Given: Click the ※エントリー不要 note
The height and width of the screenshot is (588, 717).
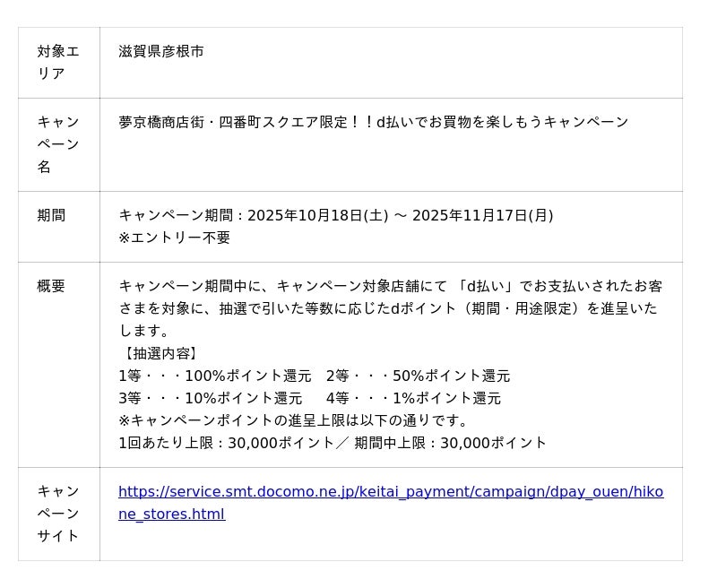Looking at the screenshot, I should (174, 238).
